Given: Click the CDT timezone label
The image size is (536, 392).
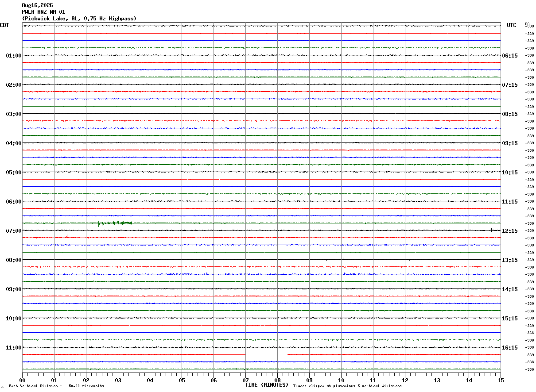Looking at the screenshot, I should [4, 25].
